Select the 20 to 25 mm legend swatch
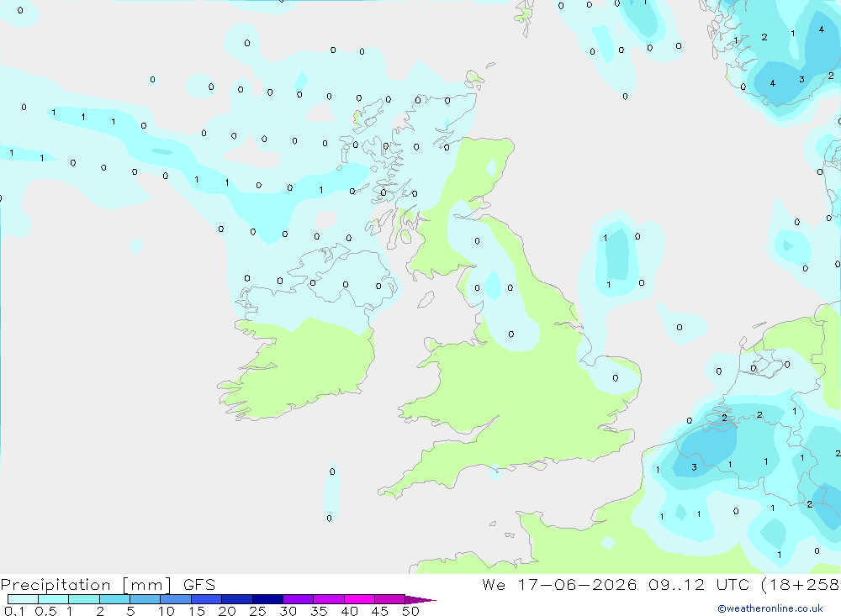Screen dimensions: 841x616 [x=236, y=599]
